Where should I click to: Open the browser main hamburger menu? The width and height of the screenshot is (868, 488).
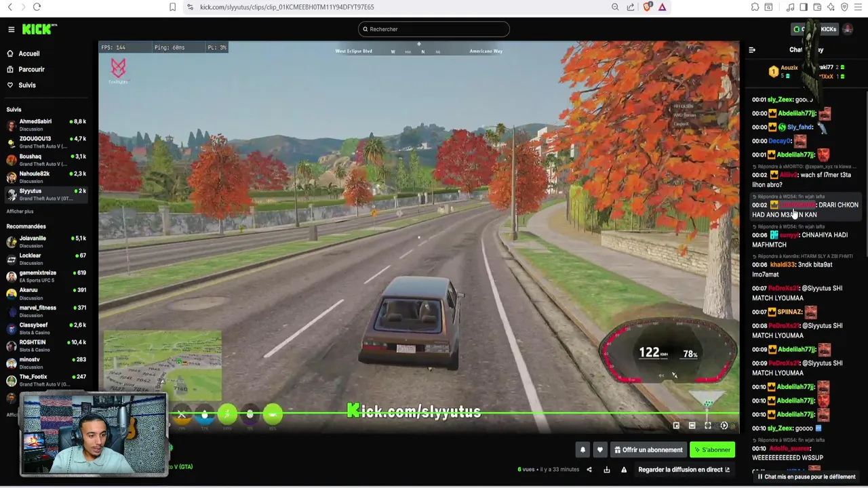coord(858,7)
